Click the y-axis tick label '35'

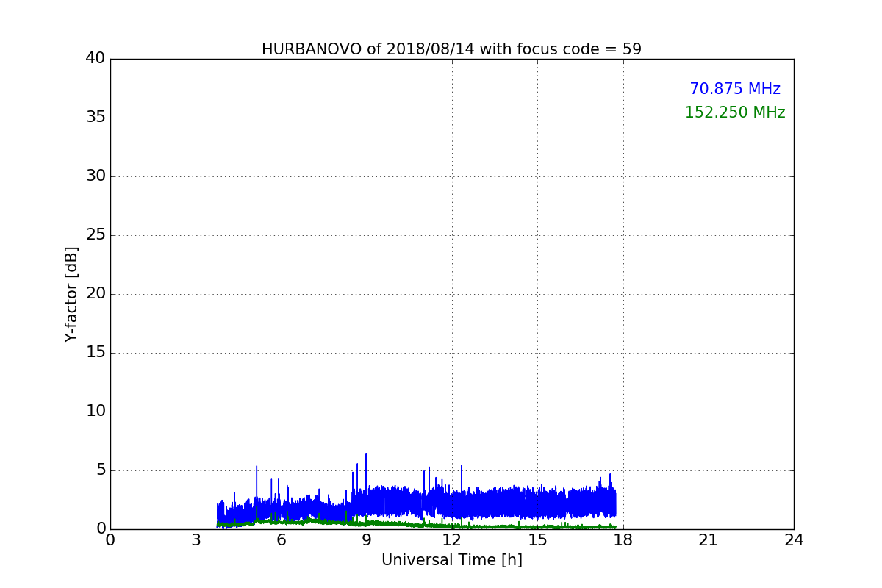click(96, 118)
